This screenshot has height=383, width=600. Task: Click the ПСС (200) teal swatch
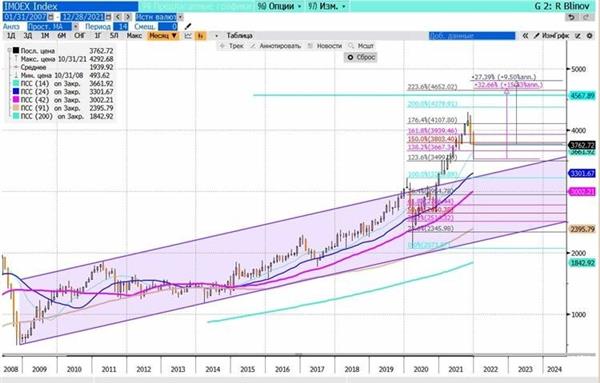coord(16,116)
